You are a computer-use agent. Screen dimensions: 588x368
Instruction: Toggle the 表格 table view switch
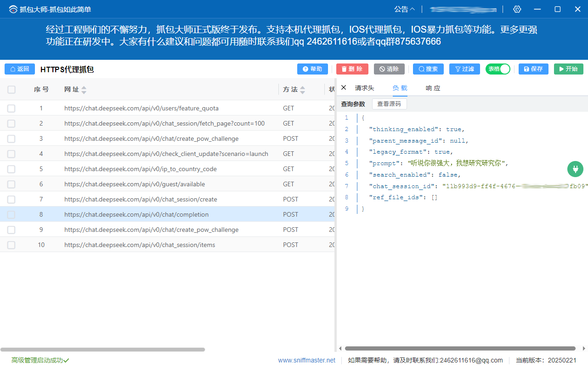(x=498, y=69)
